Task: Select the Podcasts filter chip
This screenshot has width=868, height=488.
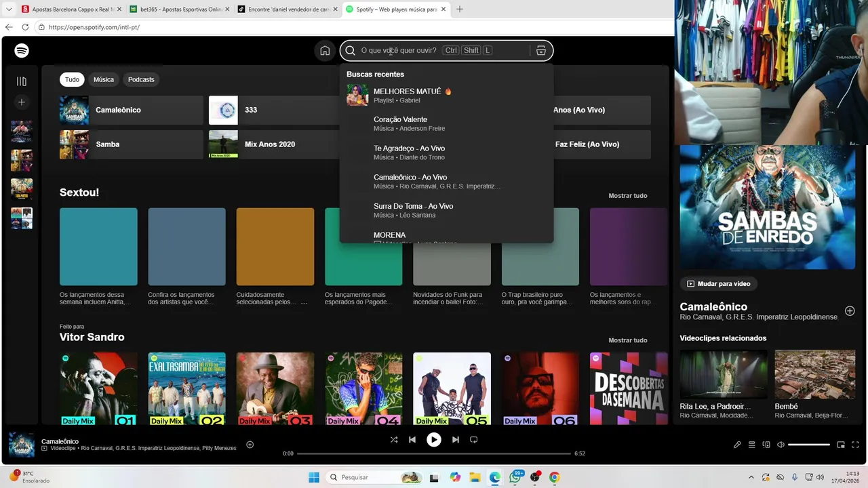Action: pyautogui.click(x=141, y=79)
